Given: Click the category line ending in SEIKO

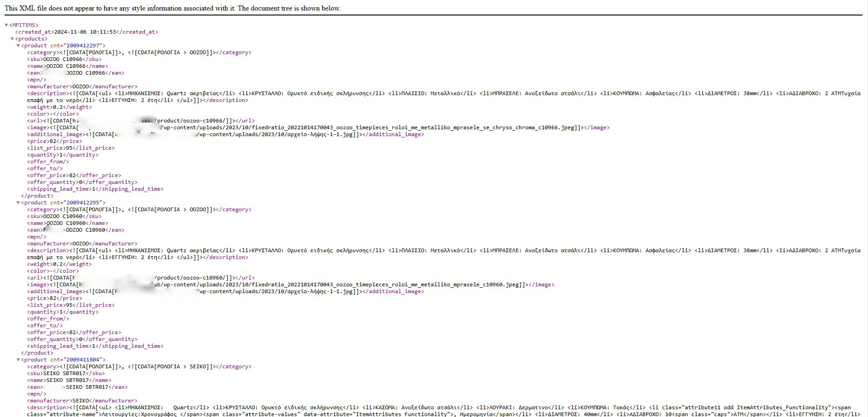Looking at the screenshot, I should pyautogui.click(x=139, y=366).
